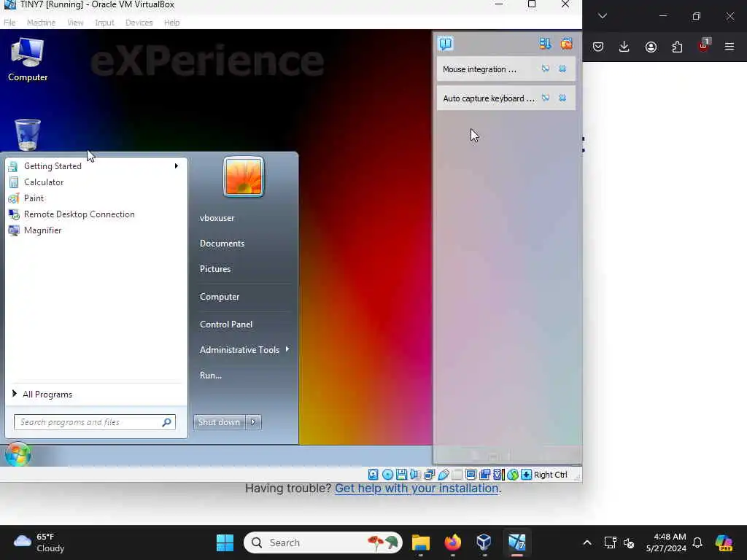Show hidden system tray icons chevron
747x560 pixels.
(587, 542)
